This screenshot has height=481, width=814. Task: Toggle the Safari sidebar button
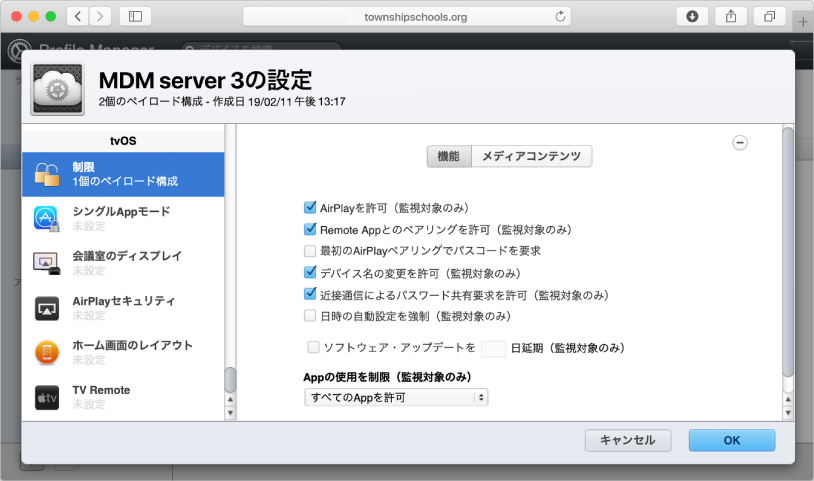(135, 17)
